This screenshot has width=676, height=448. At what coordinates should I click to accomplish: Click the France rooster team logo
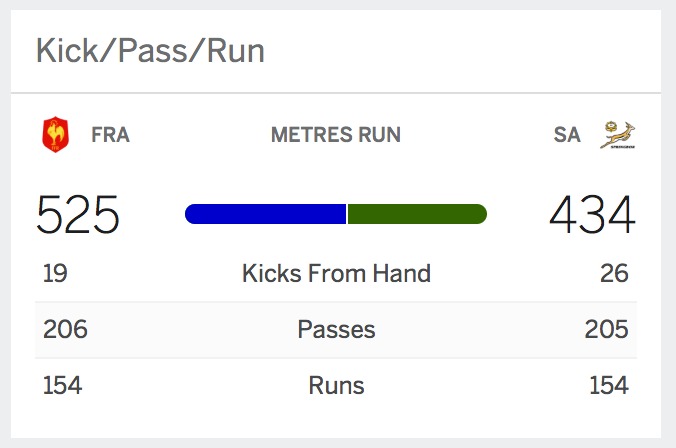click(x=55, y=135)
